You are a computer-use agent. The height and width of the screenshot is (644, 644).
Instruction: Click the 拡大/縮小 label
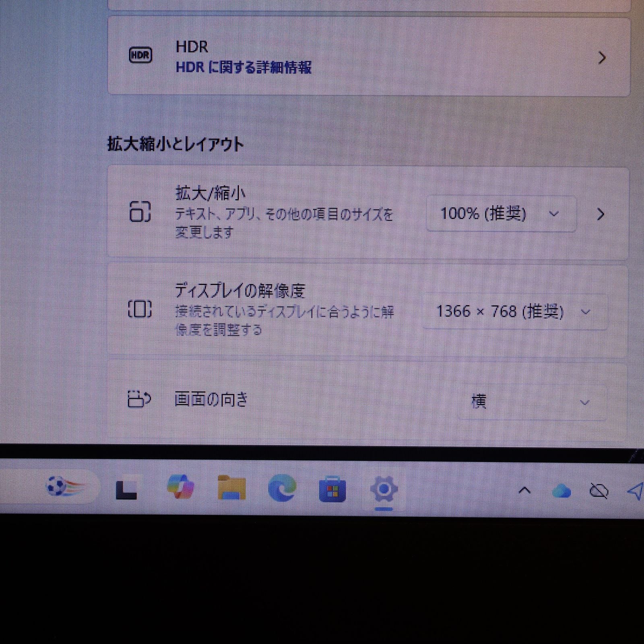tap(211, 194)
